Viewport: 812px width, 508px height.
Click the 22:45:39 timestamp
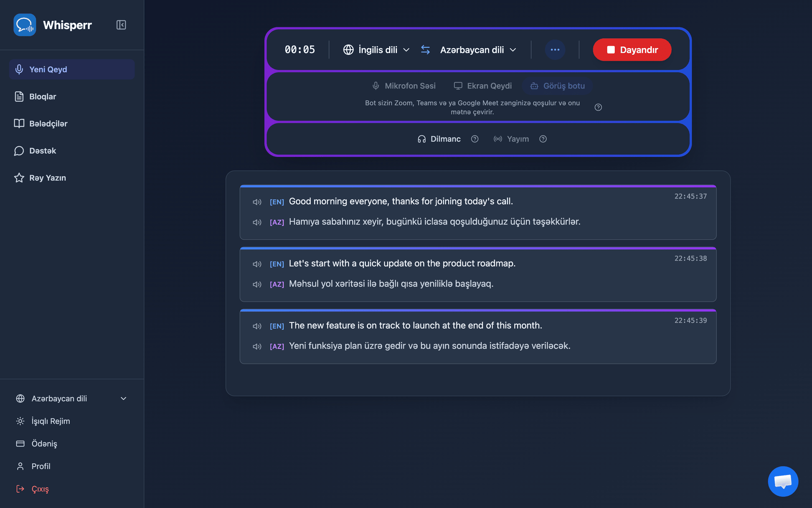(x=690, y=320)
